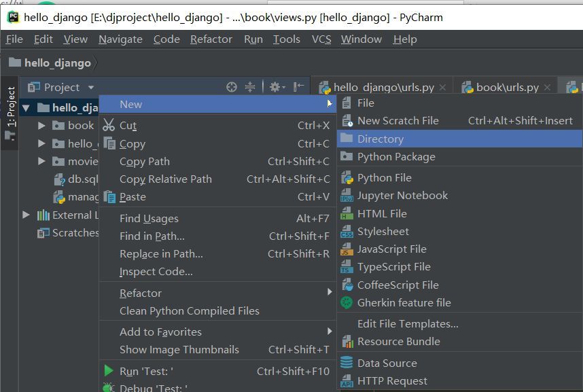Expand the External Libraries node
This screenshot has width=583, height=392.
coord(26,215)
